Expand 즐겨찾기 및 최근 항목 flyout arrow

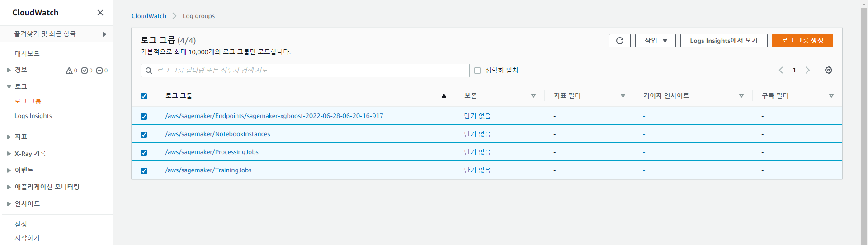pos(104,34)
